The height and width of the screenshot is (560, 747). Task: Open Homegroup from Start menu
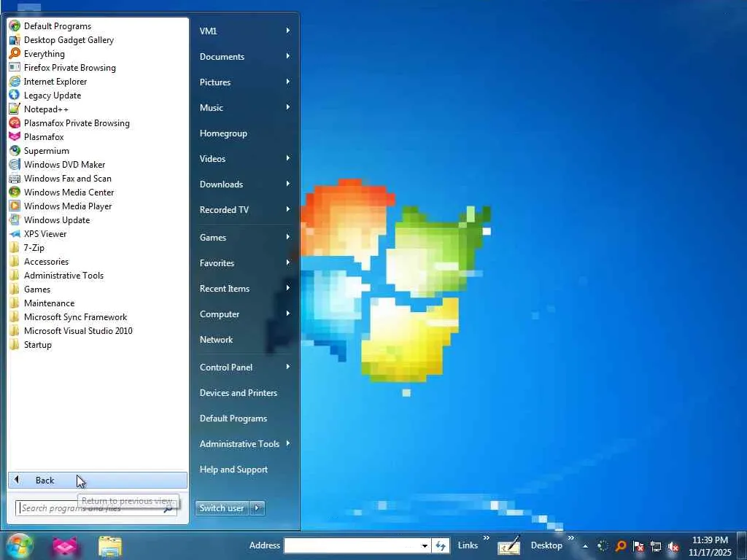244,133
